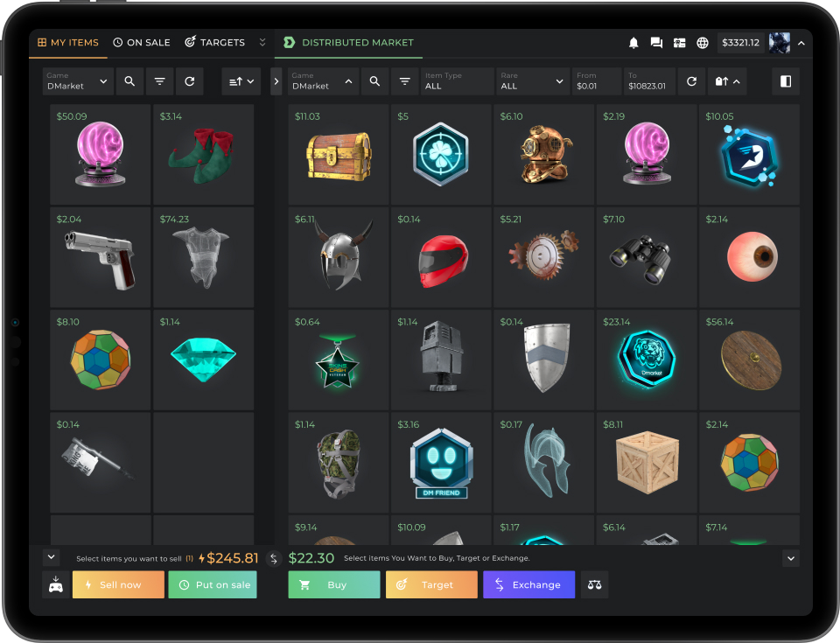The width and height of the screenshot is (840, 643).
Task: Click the balance scales compare icon
Action: tap(595, 584)
